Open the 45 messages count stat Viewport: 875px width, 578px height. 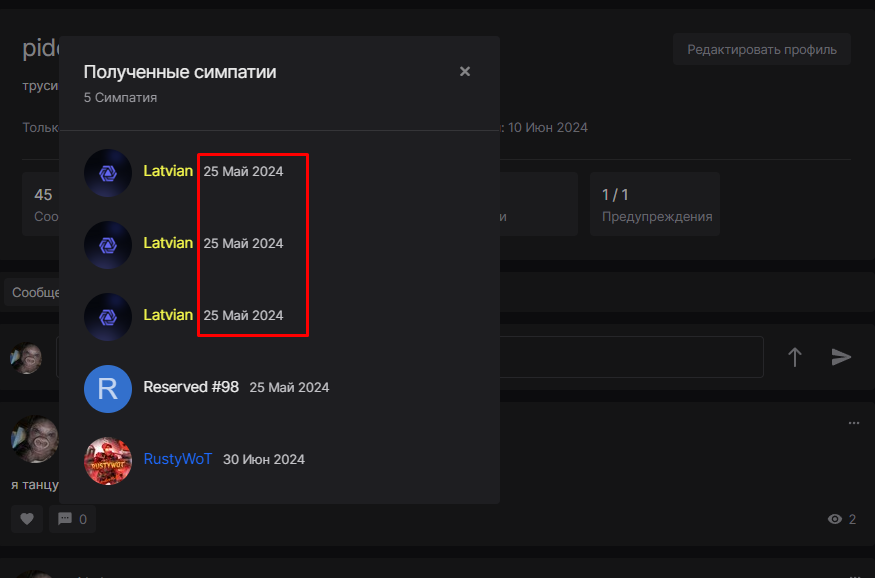coord(42,204)
